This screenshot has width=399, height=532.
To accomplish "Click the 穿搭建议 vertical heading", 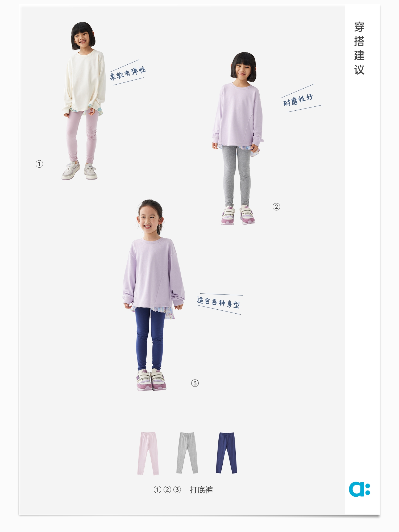I will [x=359, y=48].
